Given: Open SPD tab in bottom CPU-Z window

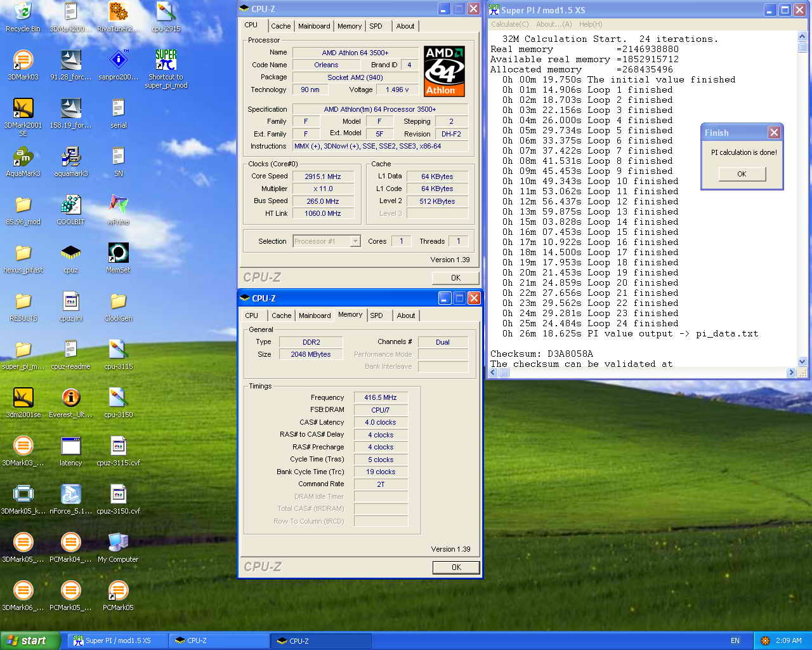Looking at the screenshot, I should tap(377, 315).
